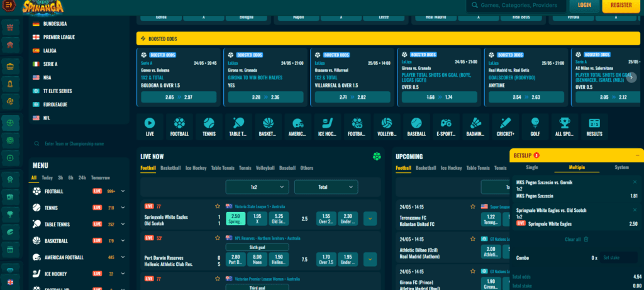Select the Football sport icon
The image size is (644, 290).
click(179, 126)
